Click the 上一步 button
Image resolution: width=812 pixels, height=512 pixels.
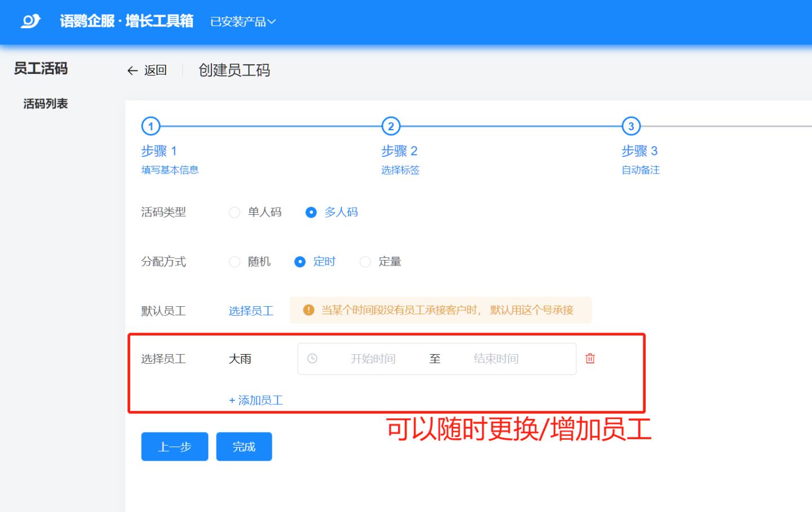[174, 447]
